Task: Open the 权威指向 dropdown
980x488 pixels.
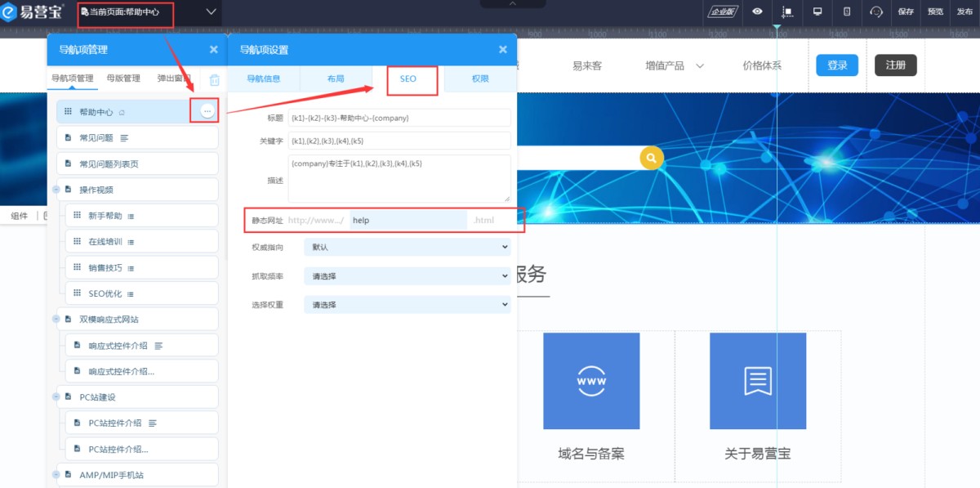Action: 407,247
